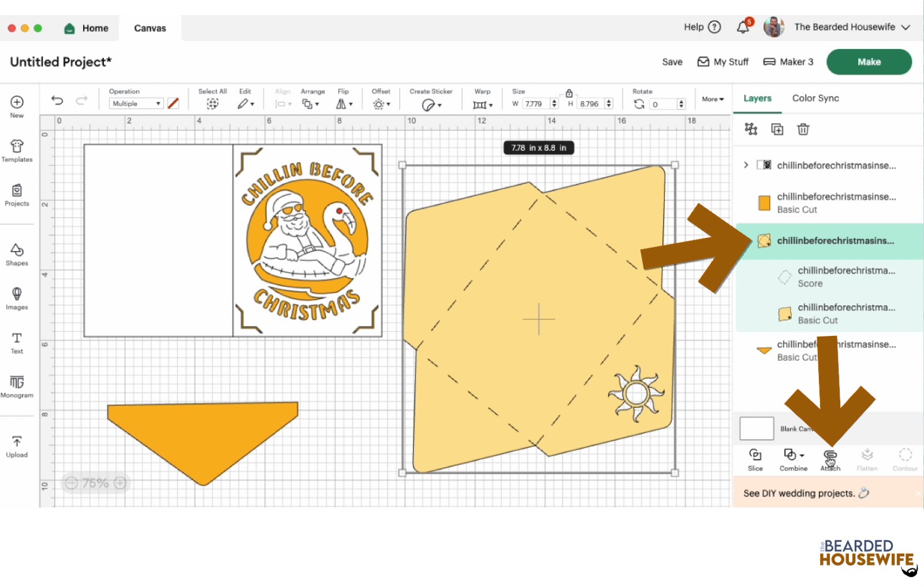The height and width of the screenshot is (587, 924).
Task: Open the Operation type dropdown
Action: click(x=136, y=103)
